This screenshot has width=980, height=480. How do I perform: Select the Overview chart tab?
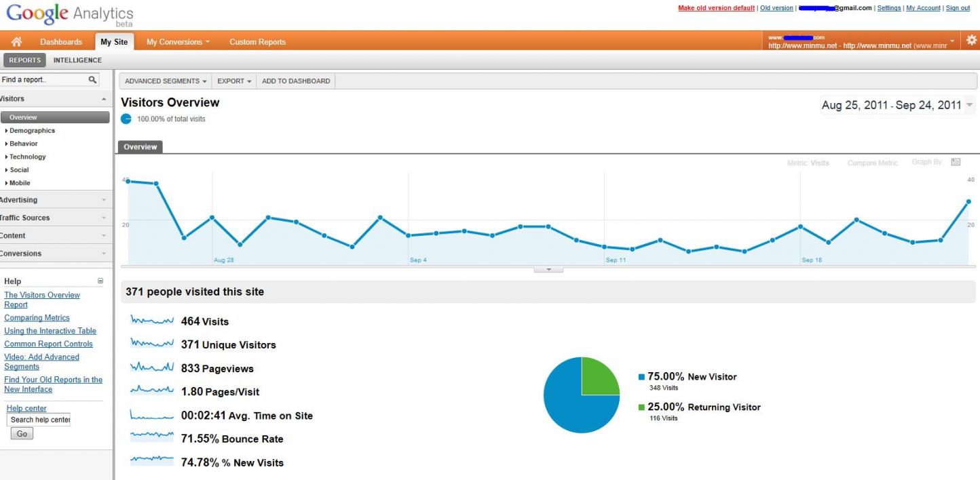point(140,147)
